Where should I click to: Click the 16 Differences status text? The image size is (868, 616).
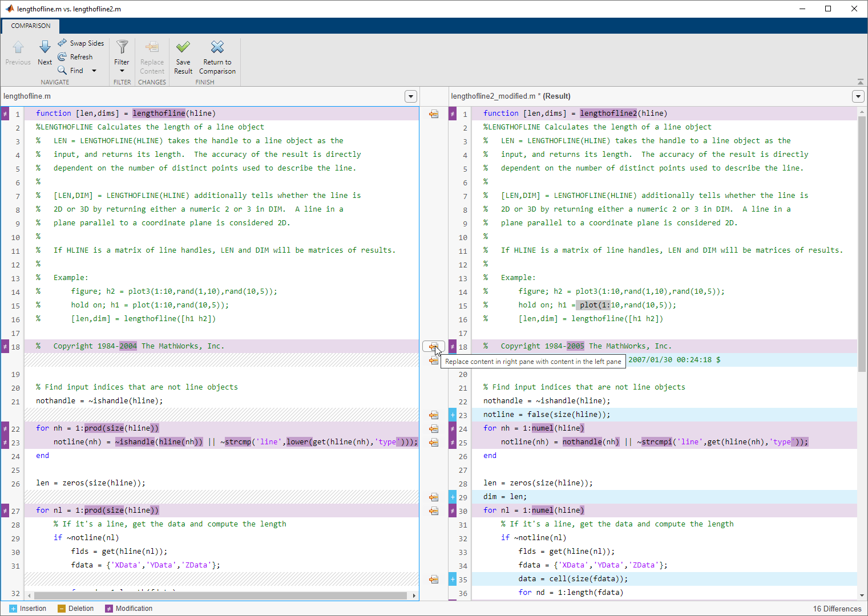pyautogui.click(x=837, y=609)
